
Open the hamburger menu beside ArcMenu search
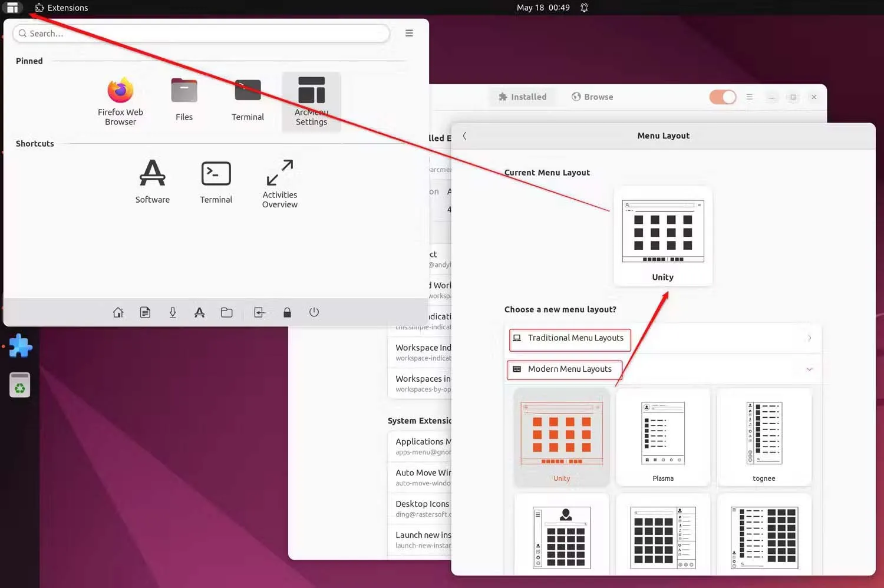pos(409,34)
